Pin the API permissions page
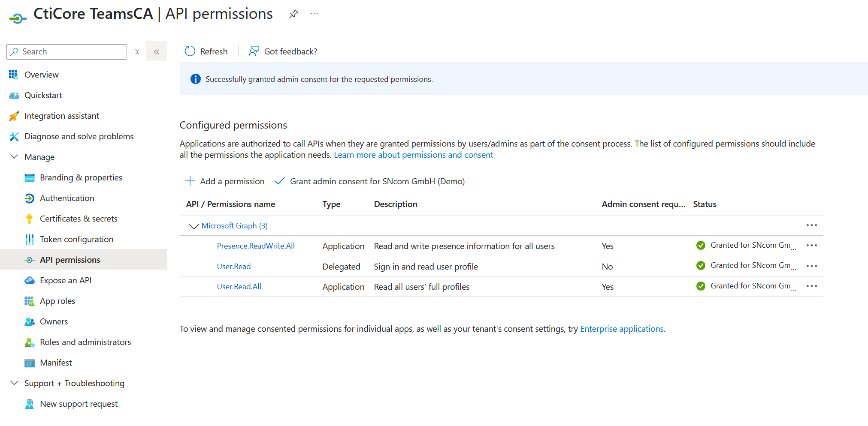Viewport: 868px width, 426px height. (x=293, y=14)
